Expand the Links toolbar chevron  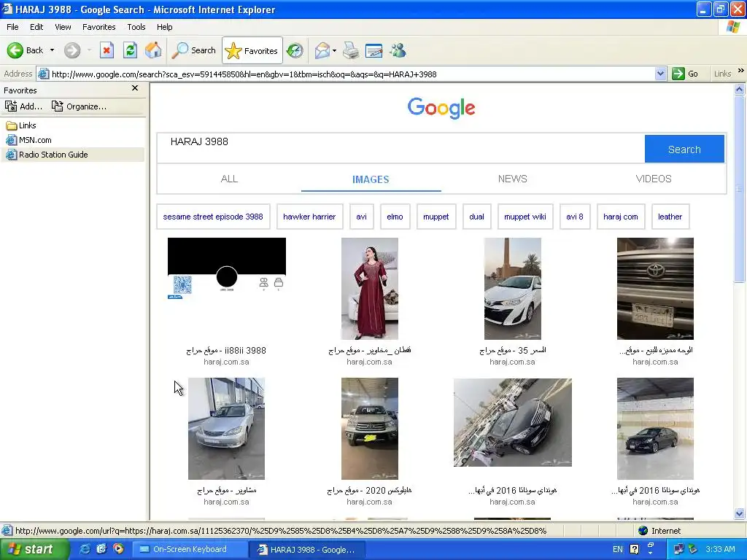tap(741, 71)
